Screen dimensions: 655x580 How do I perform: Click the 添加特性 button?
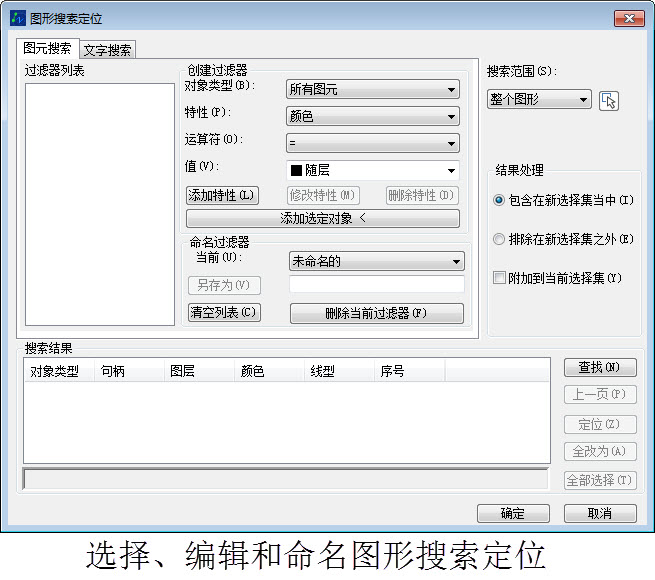tap(222, 196)
